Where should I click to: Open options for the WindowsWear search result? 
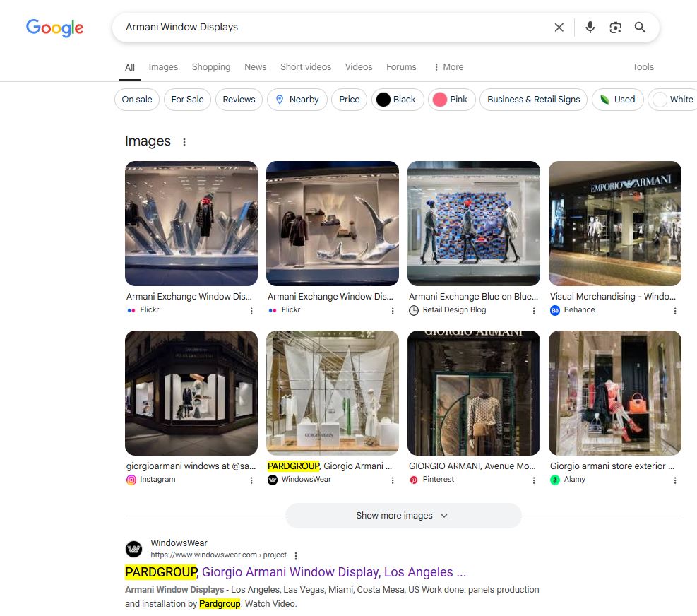point(296,555)
